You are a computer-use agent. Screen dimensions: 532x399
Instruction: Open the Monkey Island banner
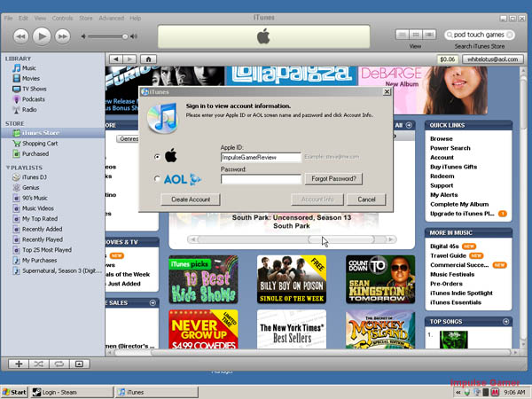tap(380, 330)
